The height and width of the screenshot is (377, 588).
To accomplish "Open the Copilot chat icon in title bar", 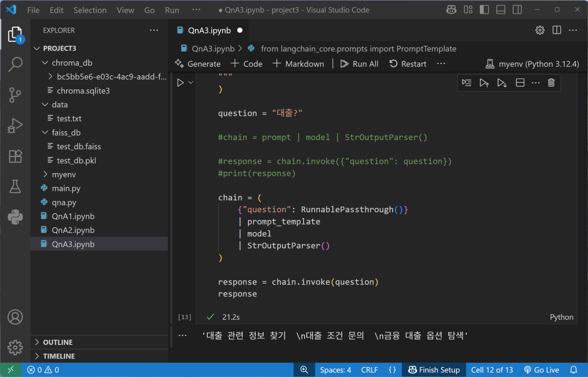I will [451, 10].
